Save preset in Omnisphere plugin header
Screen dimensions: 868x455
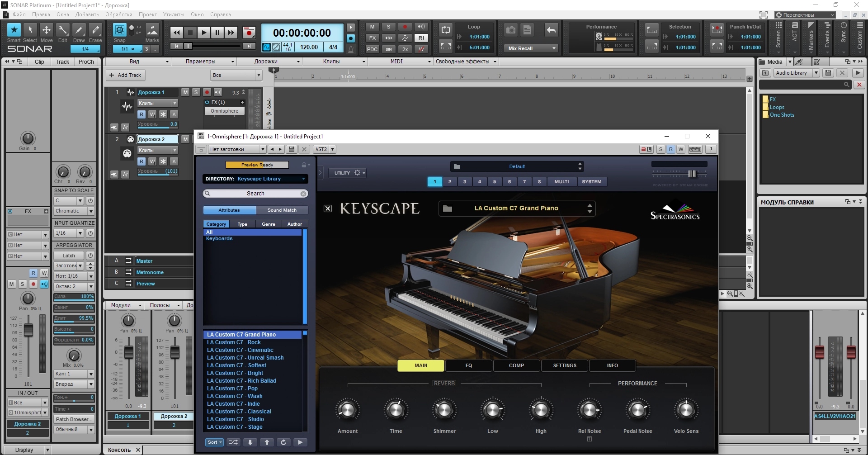[x=292, y=149]
